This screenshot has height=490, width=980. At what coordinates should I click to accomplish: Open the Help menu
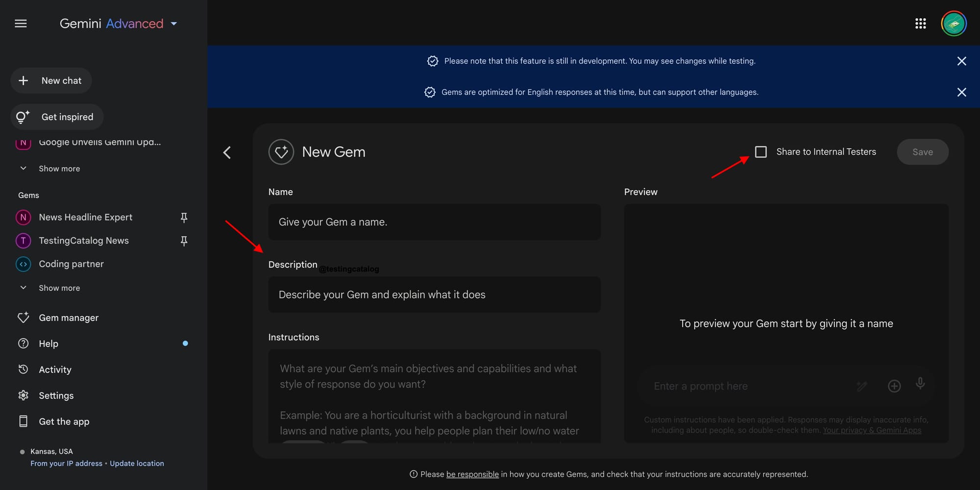(x=49, y=344)
